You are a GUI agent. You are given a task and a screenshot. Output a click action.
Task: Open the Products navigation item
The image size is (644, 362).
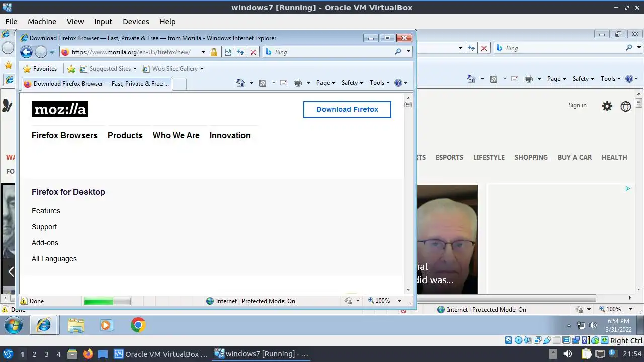125,135
